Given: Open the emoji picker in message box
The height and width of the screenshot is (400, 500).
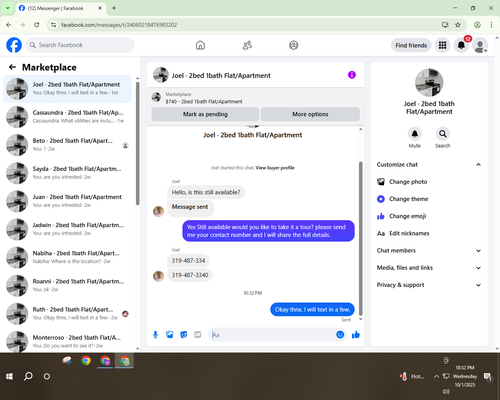Looking at the screenshot, I should pyautogui.click(x=340, y=335).
